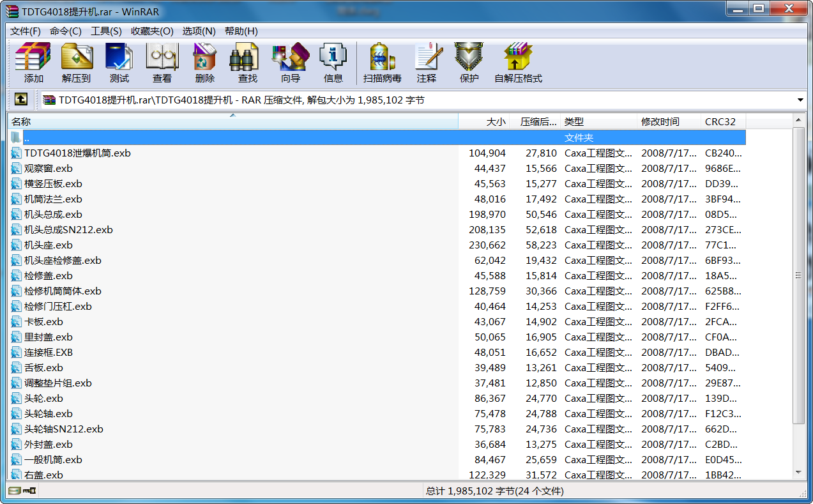Click the 解压到 (Extract To) icon

76,63
